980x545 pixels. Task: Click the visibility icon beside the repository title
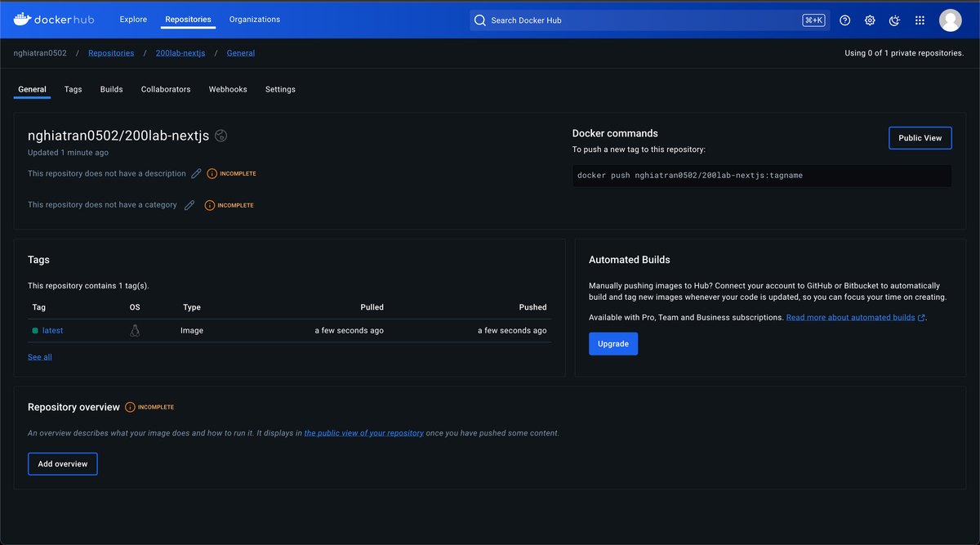(x=220, y=135)
